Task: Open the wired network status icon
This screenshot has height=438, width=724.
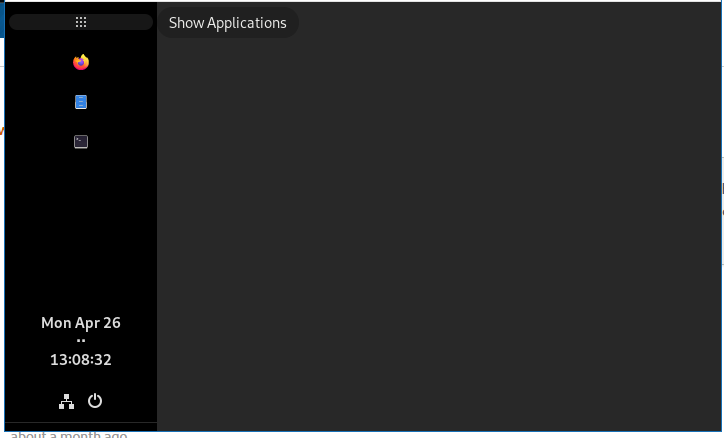Action: 66,402
